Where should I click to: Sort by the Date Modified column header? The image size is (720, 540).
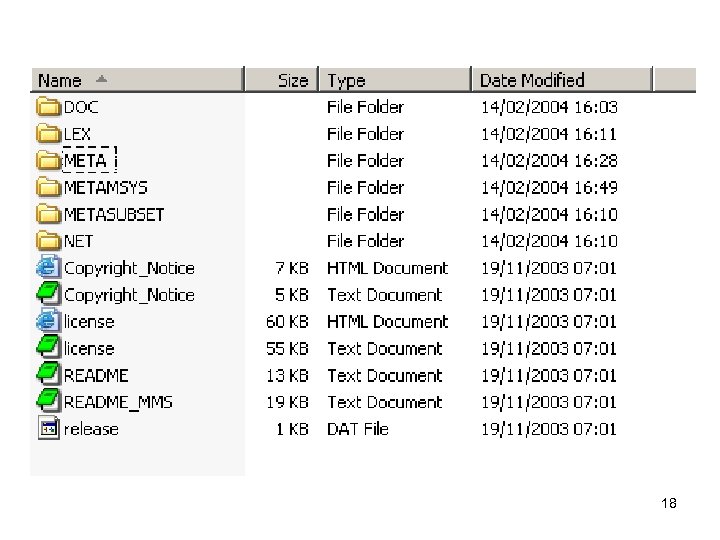pos(532,80)
